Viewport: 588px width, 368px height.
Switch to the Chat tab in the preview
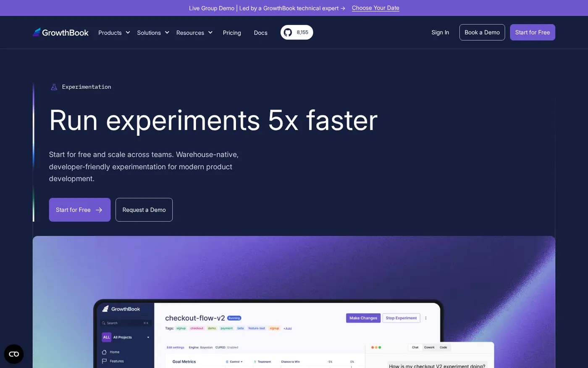[x=415, y=347]
